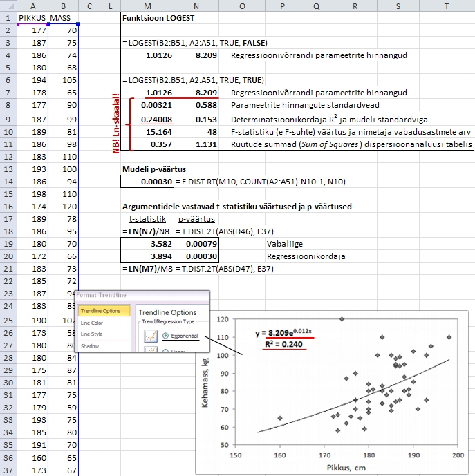
Task: Select column N header
Action: [196, 6]
